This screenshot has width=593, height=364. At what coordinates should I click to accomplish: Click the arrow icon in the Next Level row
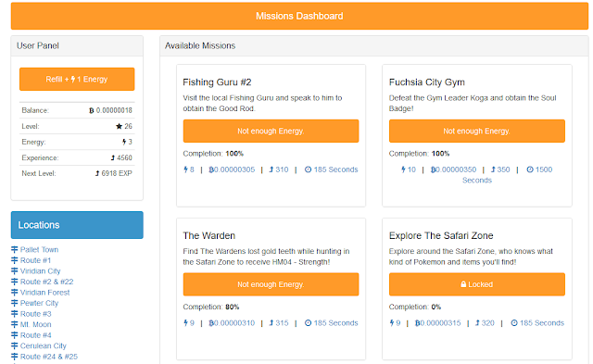pyautogui.click(x=97, y=173)
